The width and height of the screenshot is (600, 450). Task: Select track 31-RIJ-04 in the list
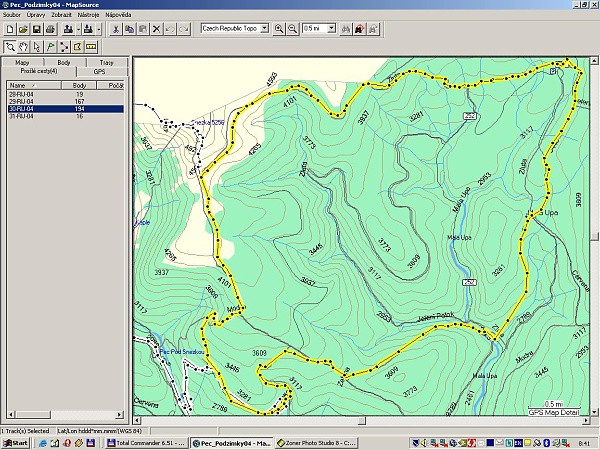click(65, 116)
